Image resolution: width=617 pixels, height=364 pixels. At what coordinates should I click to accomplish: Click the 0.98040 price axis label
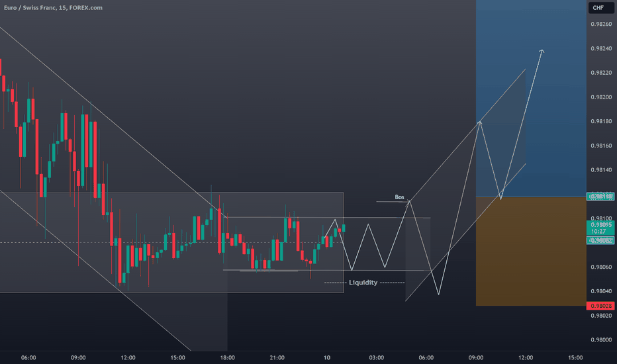tap(601, 291)
